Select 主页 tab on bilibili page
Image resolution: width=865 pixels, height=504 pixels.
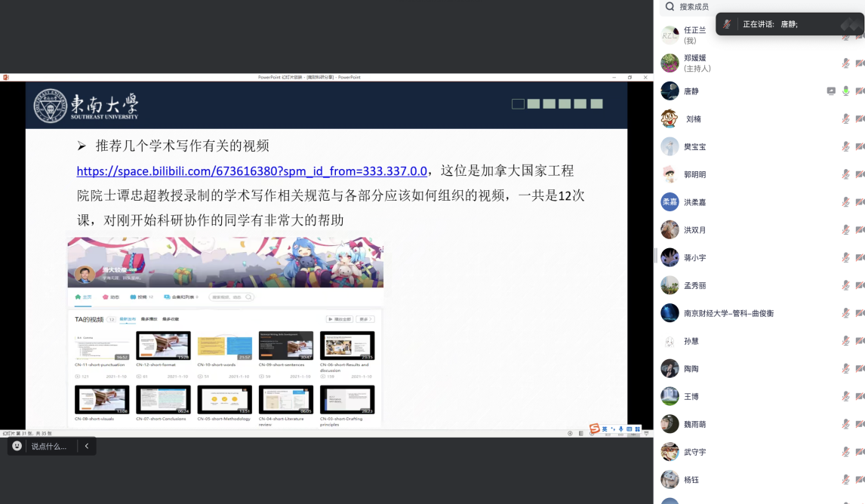click(x=84, y=297)
